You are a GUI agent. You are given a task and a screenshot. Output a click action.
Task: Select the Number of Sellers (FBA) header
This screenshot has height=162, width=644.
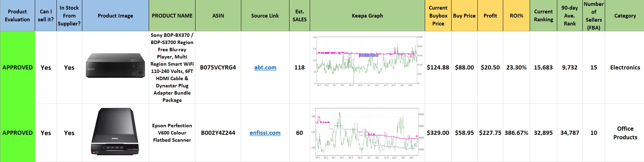tap(594, 16)
